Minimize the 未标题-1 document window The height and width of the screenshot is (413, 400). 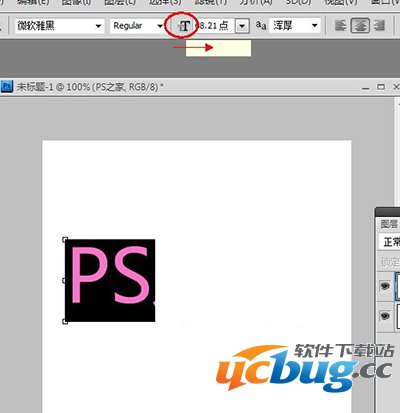point(366,87)
